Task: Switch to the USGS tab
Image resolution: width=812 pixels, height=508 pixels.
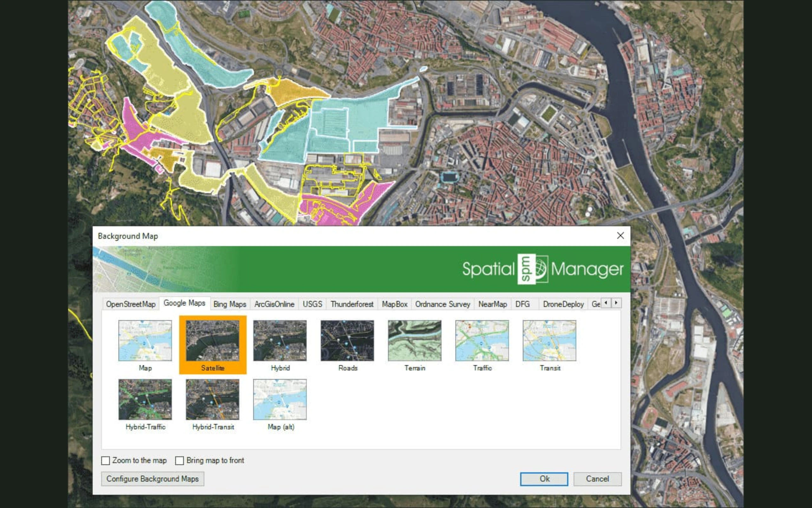Action: click(312, 304)
